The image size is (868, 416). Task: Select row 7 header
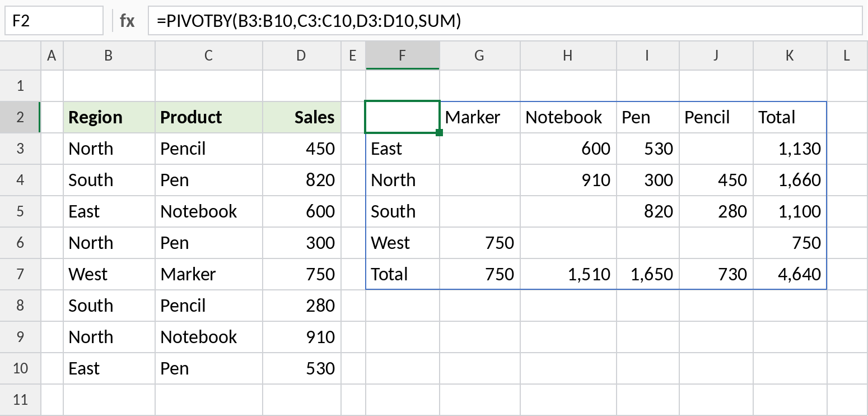(x=21, y=274)
